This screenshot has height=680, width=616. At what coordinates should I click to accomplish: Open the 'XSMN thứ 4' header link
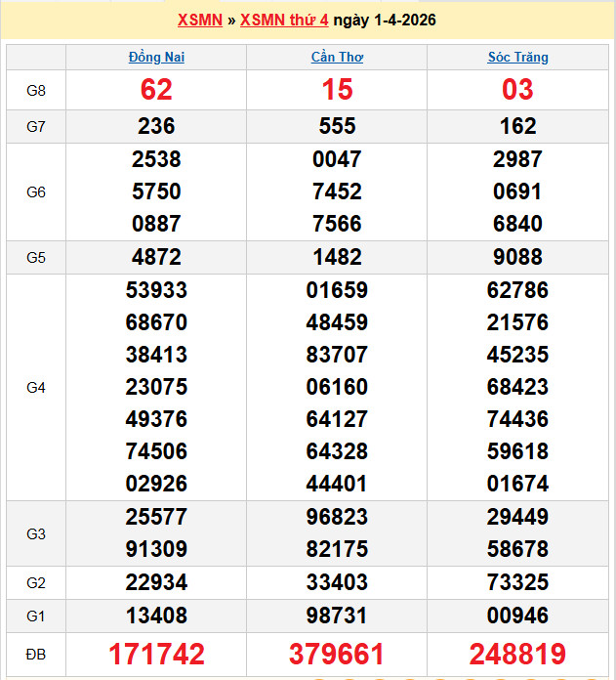284,21
